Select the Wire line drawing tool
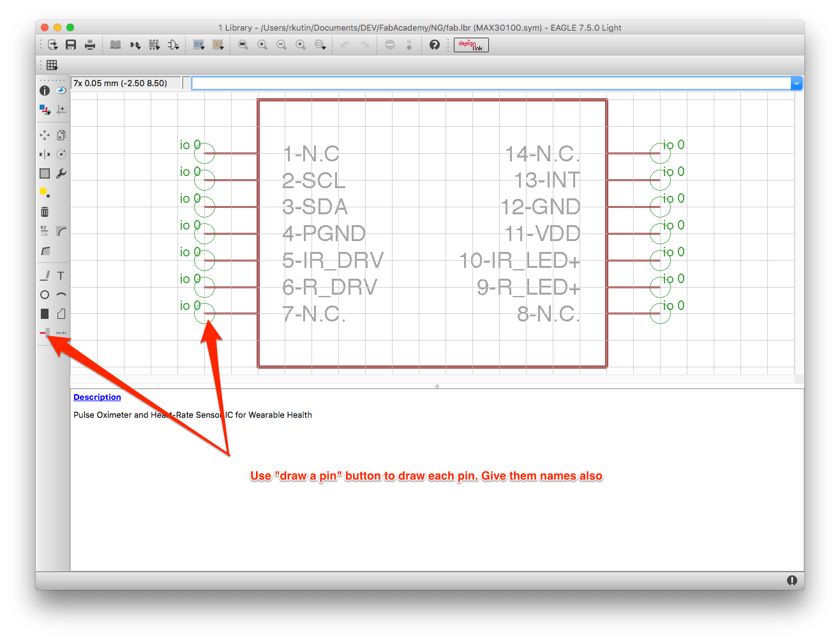Image resolution: width=840 pixels, height=641 pixels. [x=45, y=276]
